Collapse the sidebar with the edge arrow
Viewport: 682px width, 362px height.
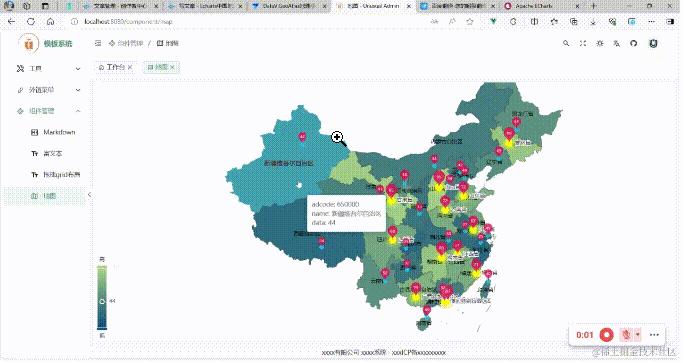89,194
